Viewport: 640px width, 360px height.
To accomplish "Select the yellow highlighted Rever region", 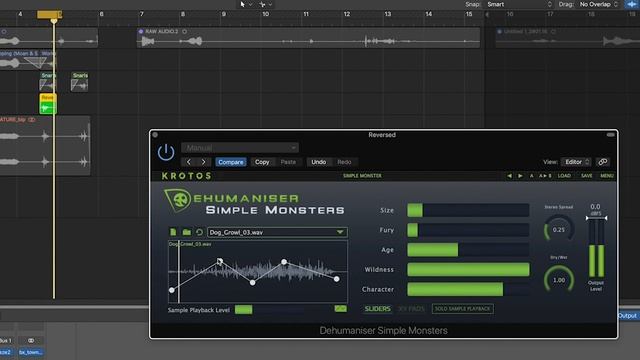I will 48,104.
